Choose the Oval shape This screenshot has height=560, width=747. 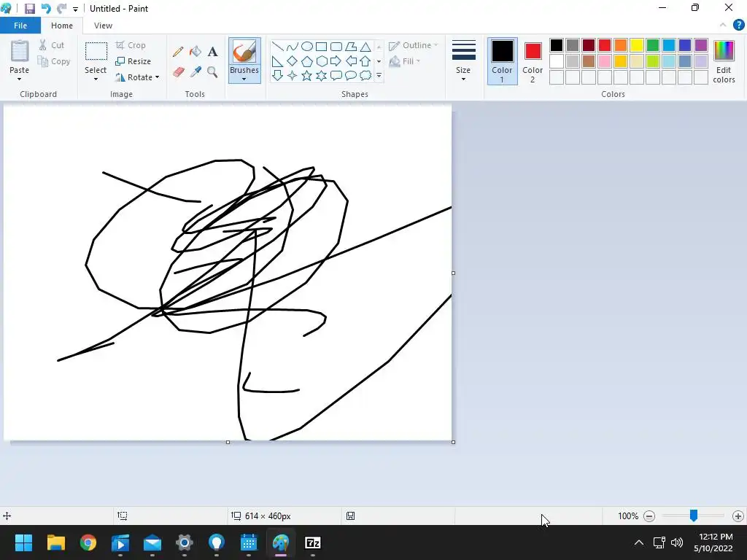point(307,46)
